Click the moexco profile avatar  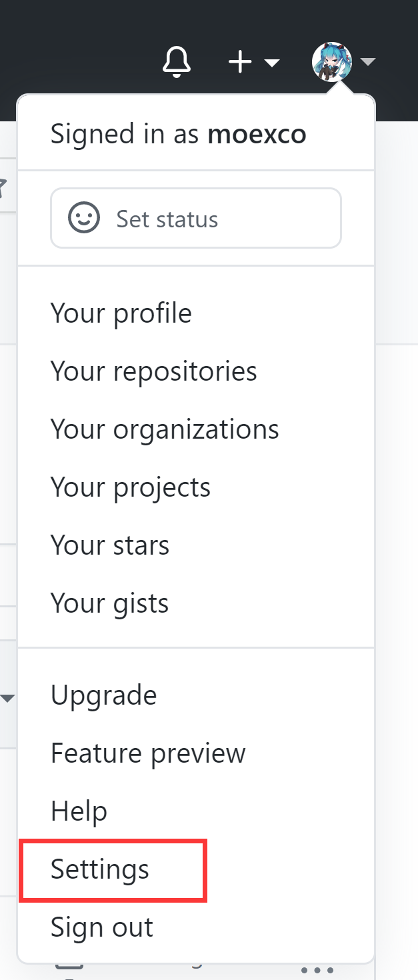[331, 61]
